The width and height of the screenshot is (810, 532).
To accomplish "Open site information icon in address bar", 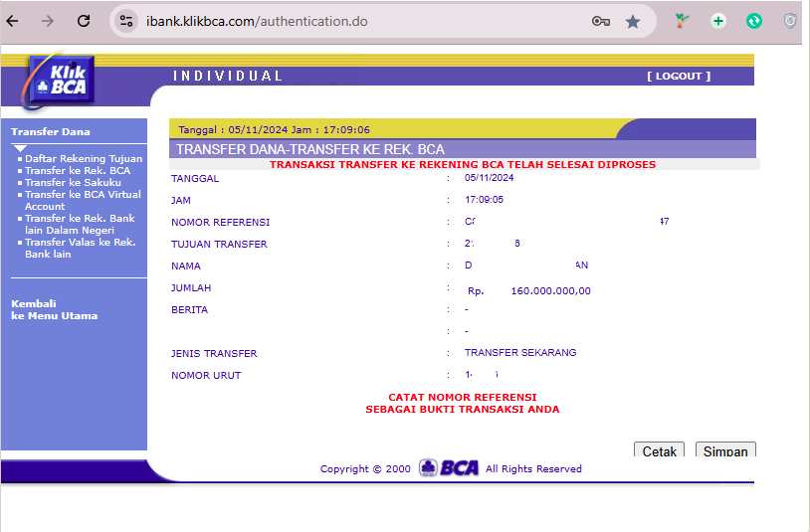I will (x=126, y=21).
